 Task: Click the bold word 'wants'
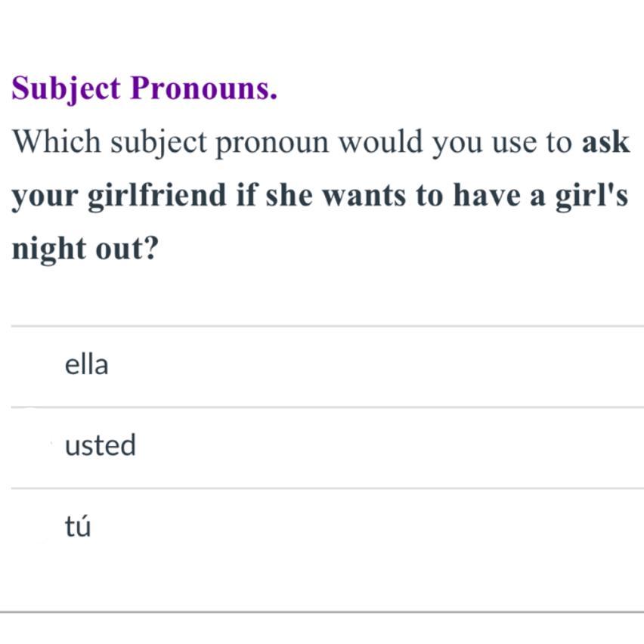(x=366, y=196)
